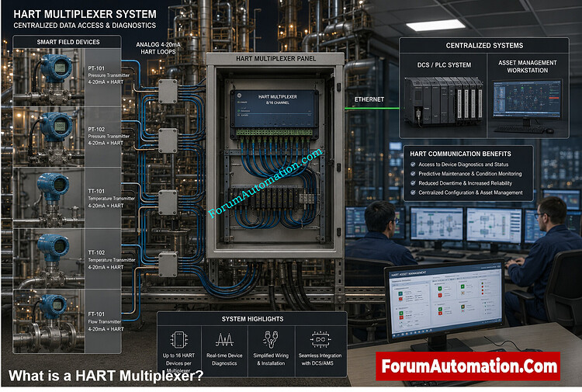The image size is (582, 392).
Task: Click 'CENTRALIZED DATA ACCESS & DIAGNOSTICS' subtitle
Action: point(85,26)
